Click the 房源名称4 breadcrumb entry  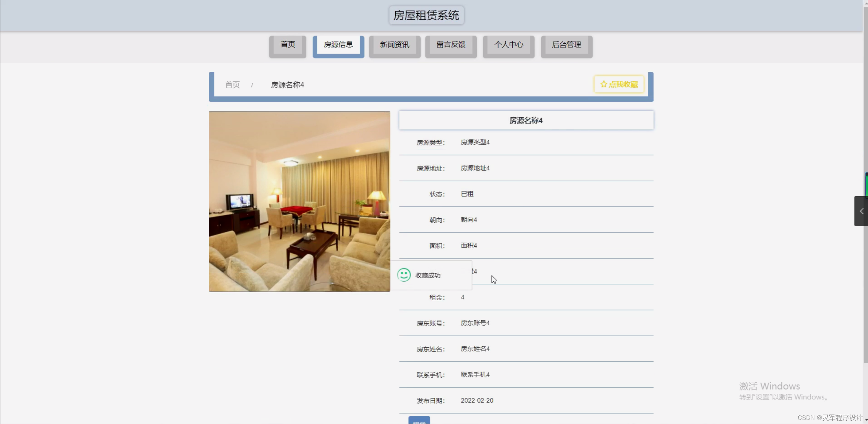[287, 84]
